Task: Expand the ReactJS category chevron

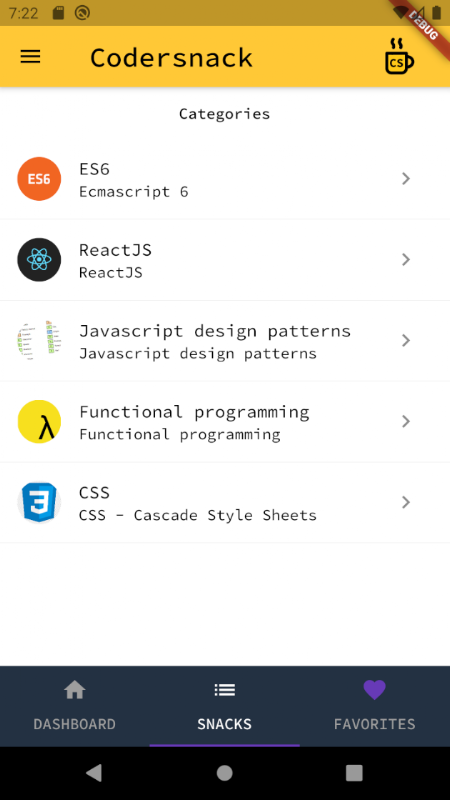Action: pos(406,260)
